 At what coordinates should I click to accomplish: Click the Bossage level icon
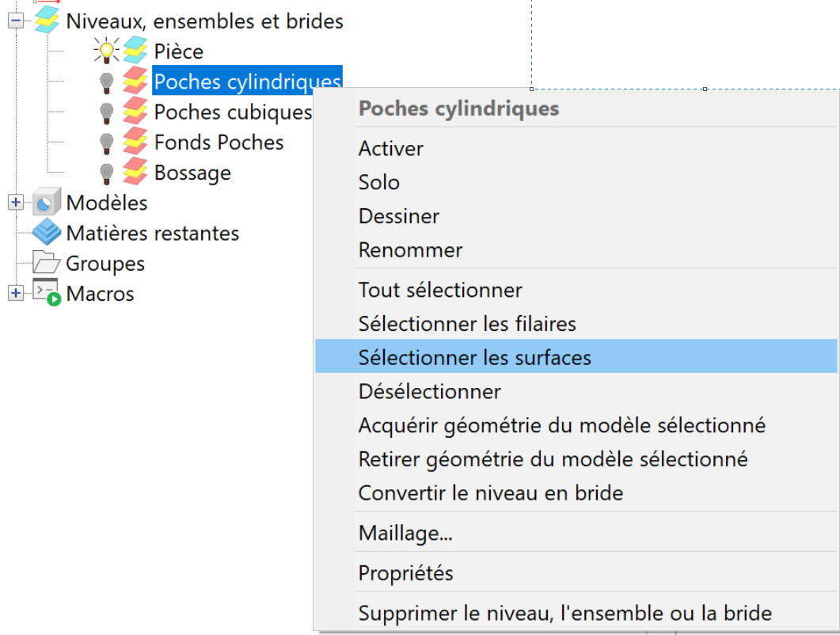(x=135, y=173)
